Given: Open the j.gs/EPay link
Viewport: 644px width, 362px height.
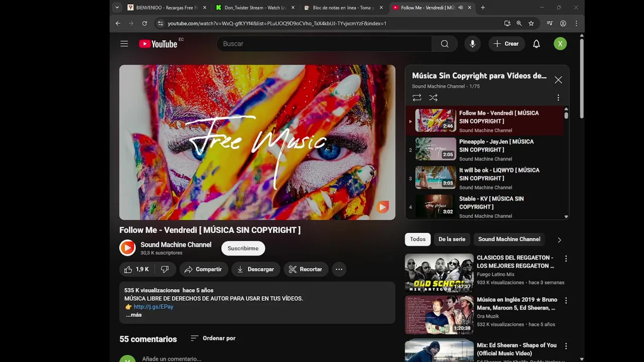Looking at the screenshot, I should coord(153,307).
